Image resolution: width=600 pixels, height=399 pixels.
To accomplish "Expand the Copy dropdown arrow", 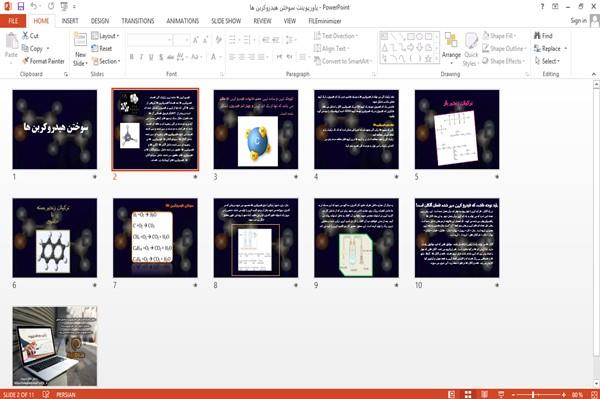I will pos(48,49).
